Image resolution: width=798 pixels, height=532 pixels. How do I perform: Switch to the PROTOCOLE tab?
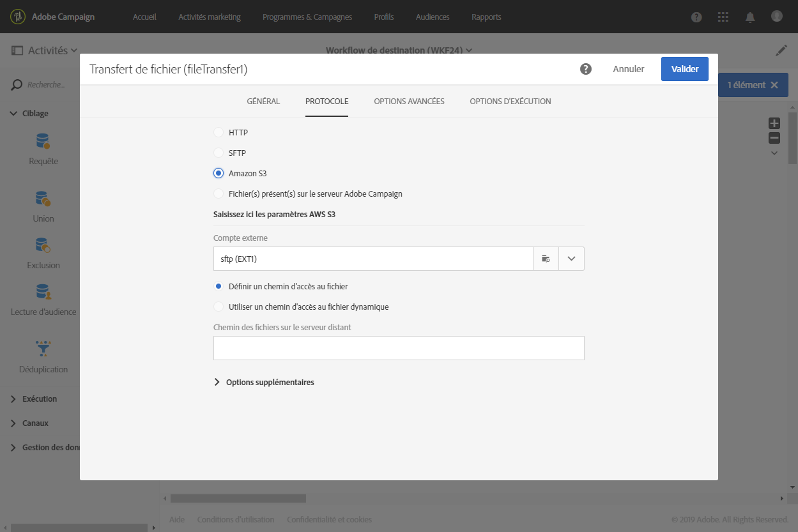326,102
